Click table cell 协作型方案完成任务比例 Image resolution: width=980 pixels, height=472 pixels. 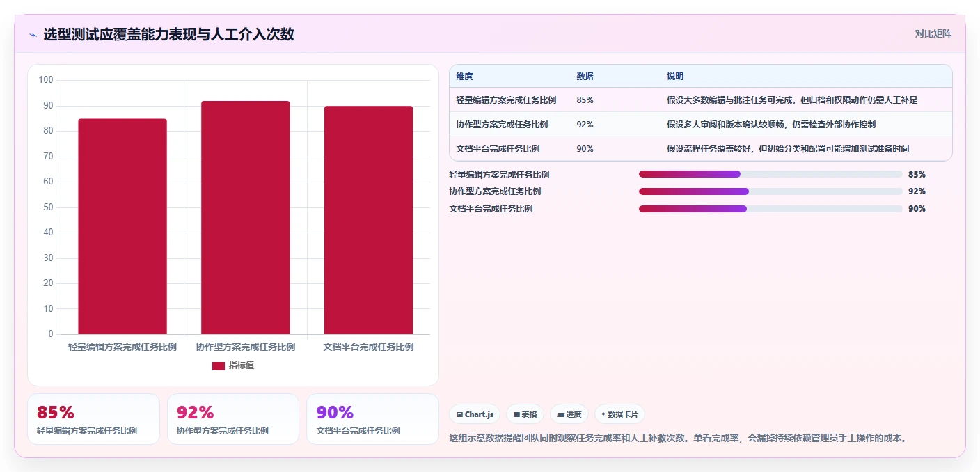(x=502, y=125)
